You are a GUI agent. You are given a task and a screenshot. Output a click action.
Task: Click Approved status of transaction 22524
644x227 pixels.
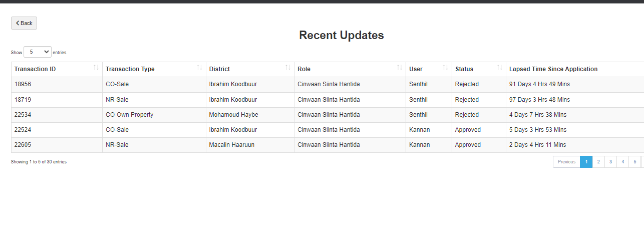click(x=468, y=130)
